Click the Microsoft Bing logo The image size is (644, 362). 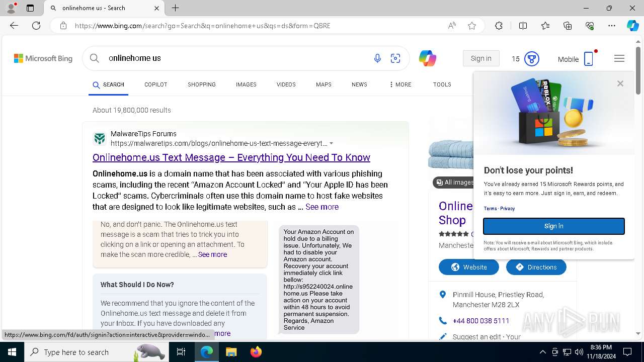[43, 58]
